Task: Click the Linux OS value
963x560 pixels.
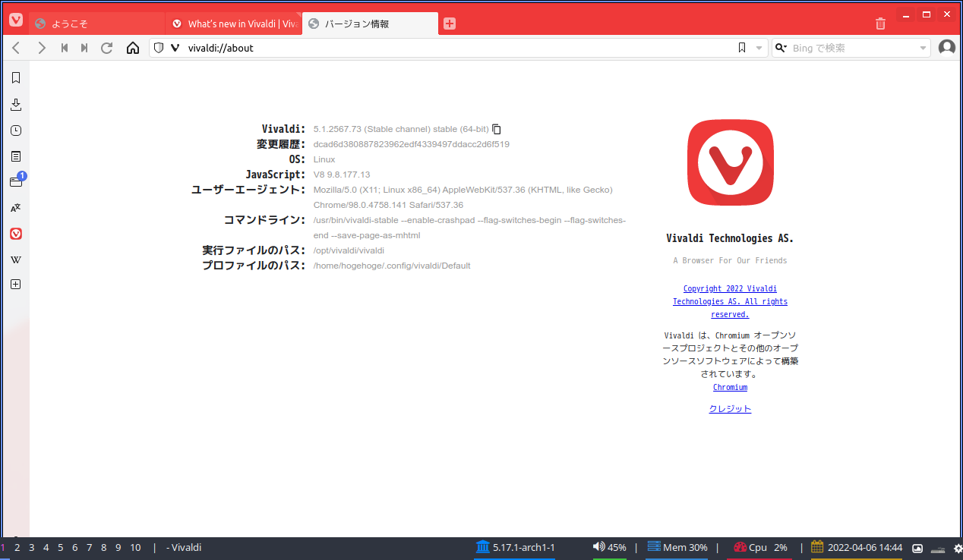Action: (x=324, y=159)
